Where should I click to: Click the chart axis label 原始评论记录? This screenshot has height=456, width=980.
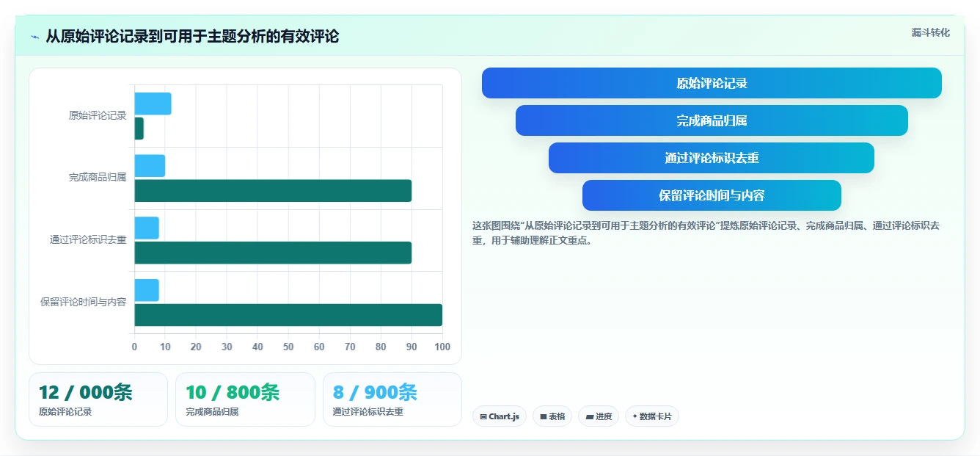tap(98, 115)
